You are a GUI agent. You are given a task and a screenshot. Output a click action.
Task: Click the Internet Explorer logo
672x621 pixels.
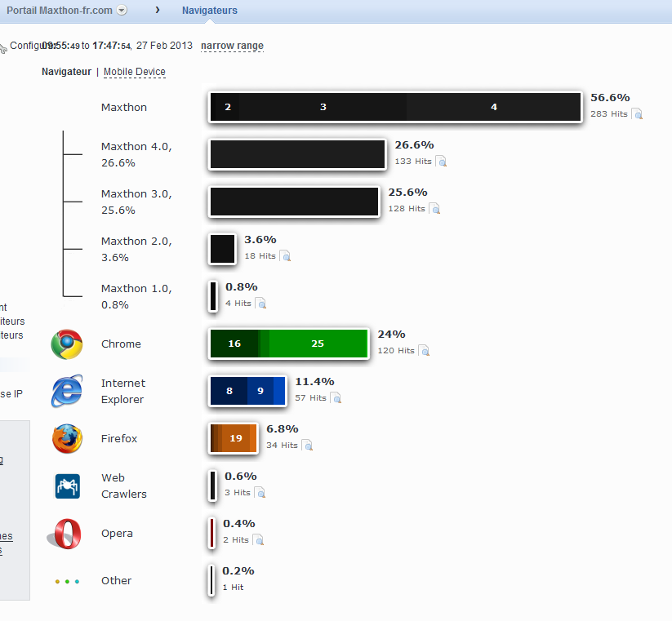pos(67,391)
